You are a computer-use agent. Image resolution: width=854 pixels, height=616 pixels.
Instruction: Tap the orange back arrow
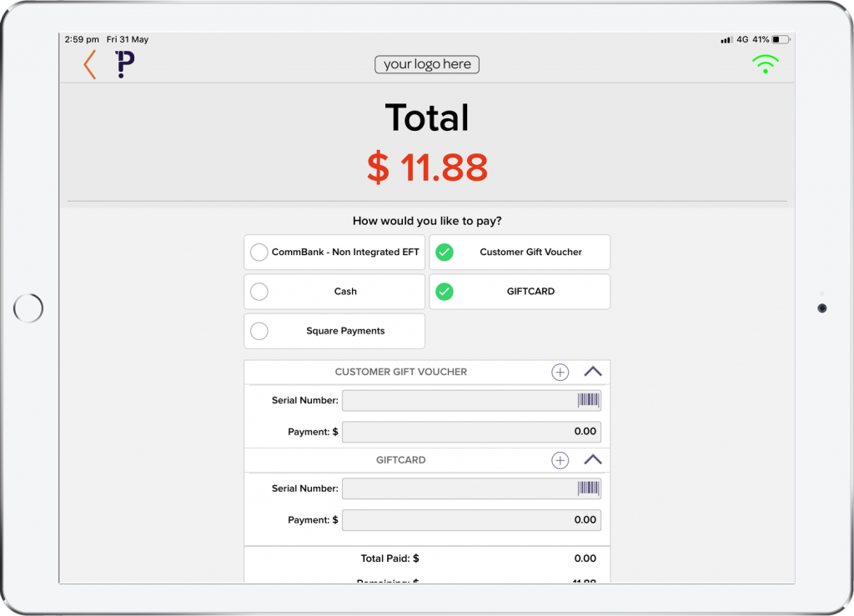click(x=90, y=65)
